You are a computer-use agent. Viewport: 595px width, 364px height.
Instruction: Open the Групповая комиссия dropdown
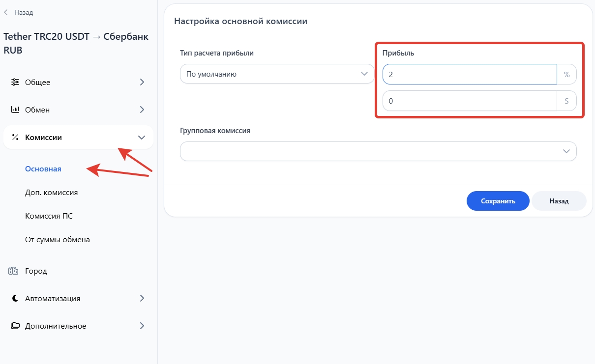tap(378, 151)
